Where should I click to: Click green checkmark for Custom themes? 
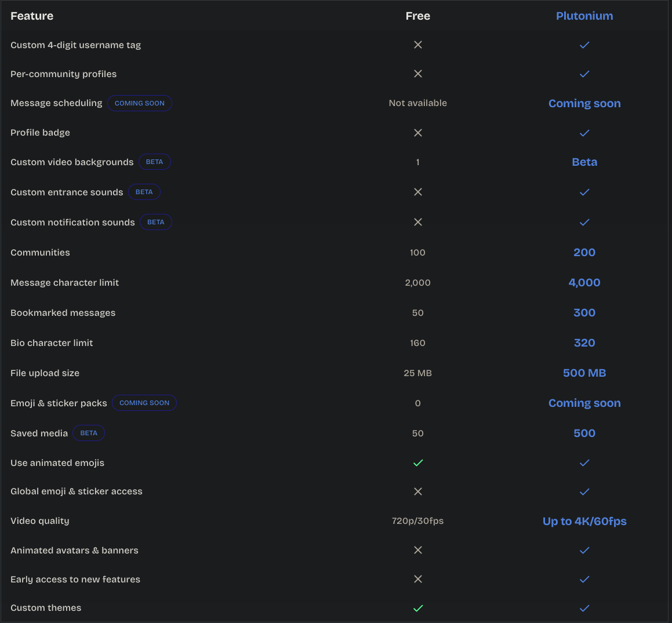click(x=417, y=608)
